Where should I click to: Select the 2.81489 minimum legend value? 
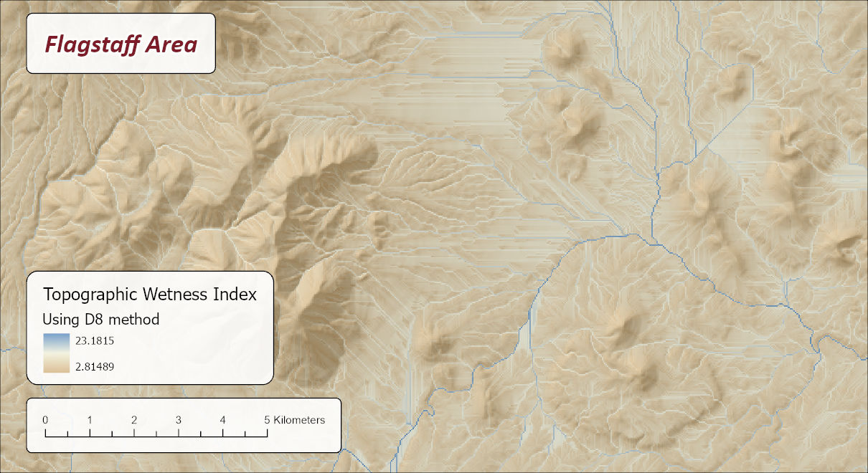95,366
